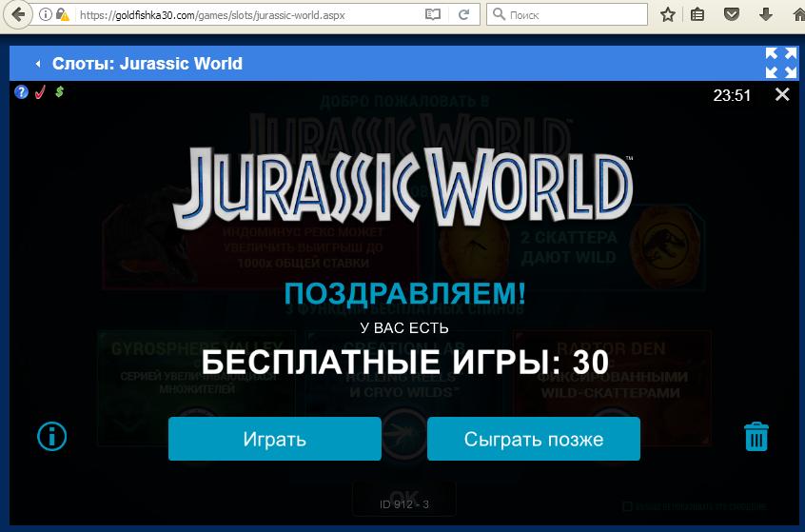Toggle reader view book icon
Screen dimensions: 805x532
point(433,14)
